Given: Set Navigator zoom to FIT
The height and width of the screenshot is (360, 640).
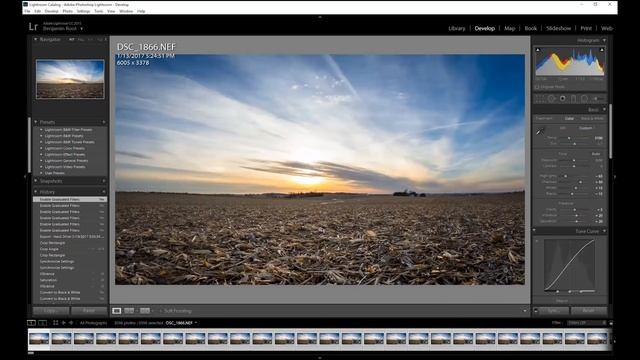Looking at the screenshot, I should point(72,40).
